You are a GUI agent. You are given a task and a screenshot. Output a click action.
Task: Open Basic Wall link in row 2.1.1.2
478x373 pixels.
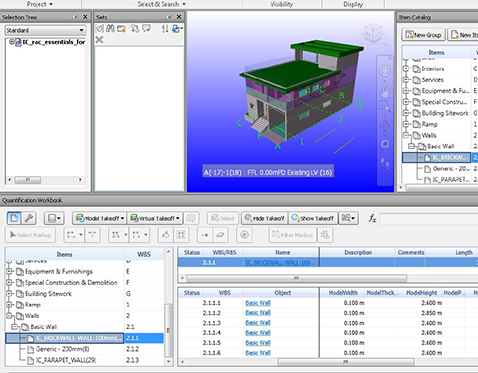(258, 313)
